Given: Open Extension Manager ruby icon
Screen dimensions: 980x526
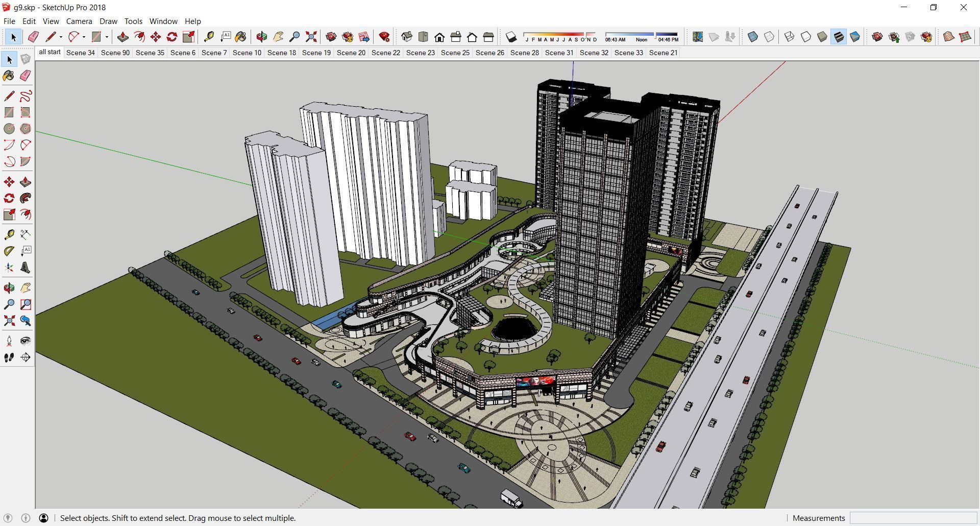Looking at the screenshot, I should click(x=384, y=37).
